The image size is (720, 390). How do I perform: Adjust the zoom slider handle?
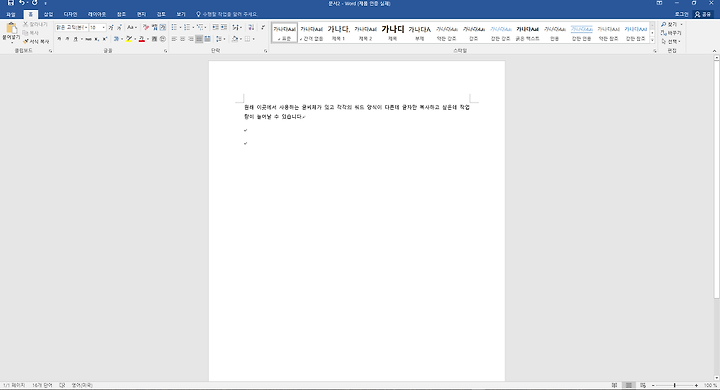point(674,385)
